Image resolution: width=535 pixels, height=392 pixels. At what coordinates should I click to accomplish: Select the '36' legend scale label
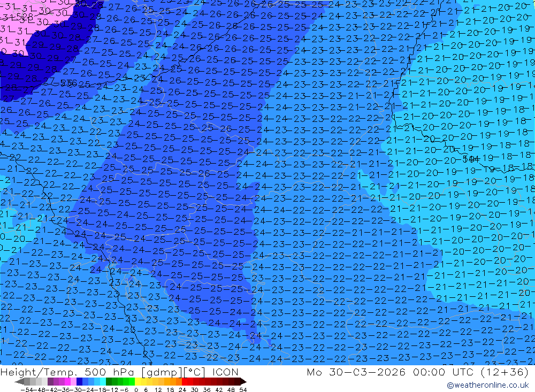coord(207,390)
